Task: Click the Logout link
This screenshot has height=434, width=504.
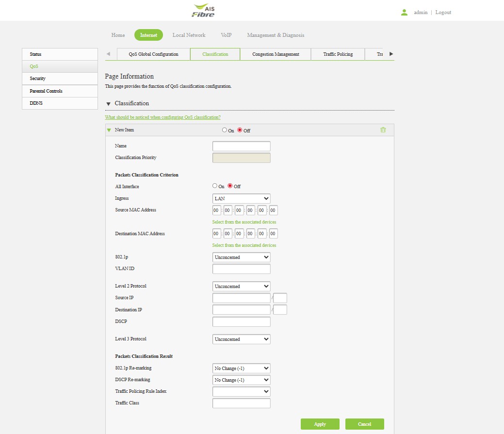Action: tap(443, 12)
